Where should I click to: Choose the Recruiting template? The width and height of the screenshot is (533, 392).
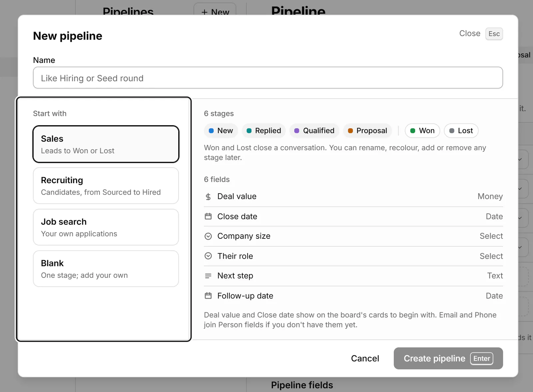[x=106, y=186]
